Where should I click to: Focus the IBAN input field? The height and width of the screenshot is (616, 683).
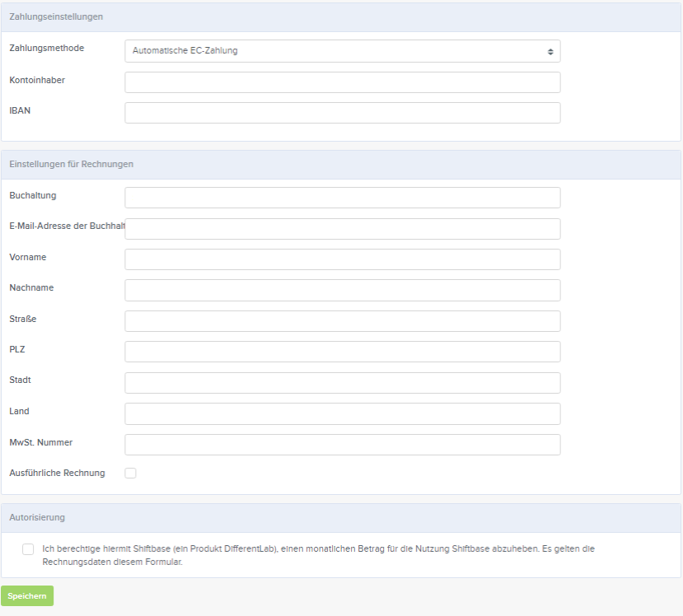343,113
